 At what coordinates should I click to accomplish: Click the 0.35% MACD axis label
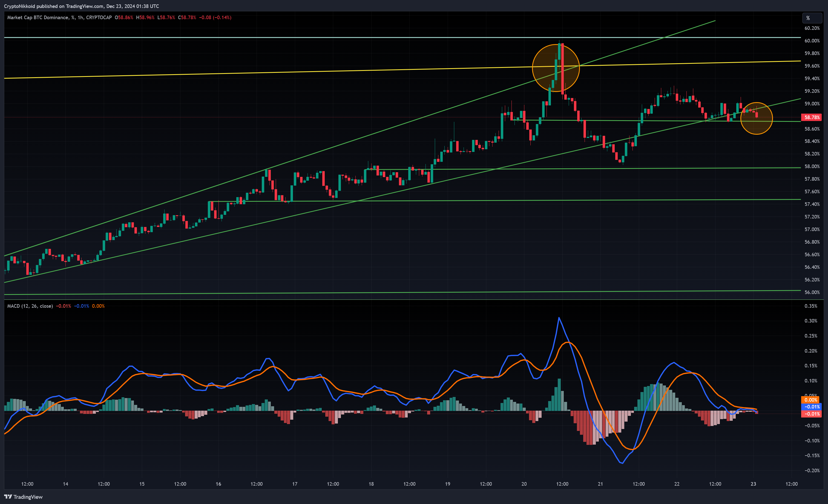(x=811, y=306)
